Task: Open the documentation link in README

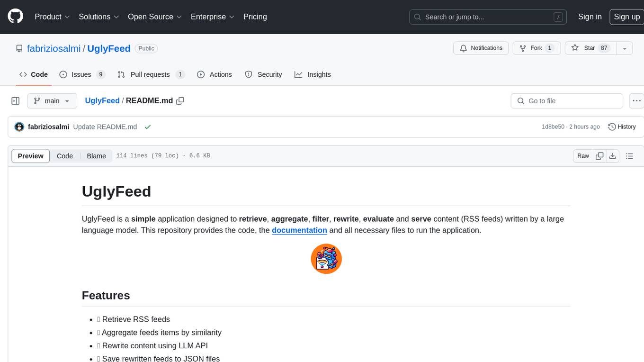Action: click(x=299, y=230)
